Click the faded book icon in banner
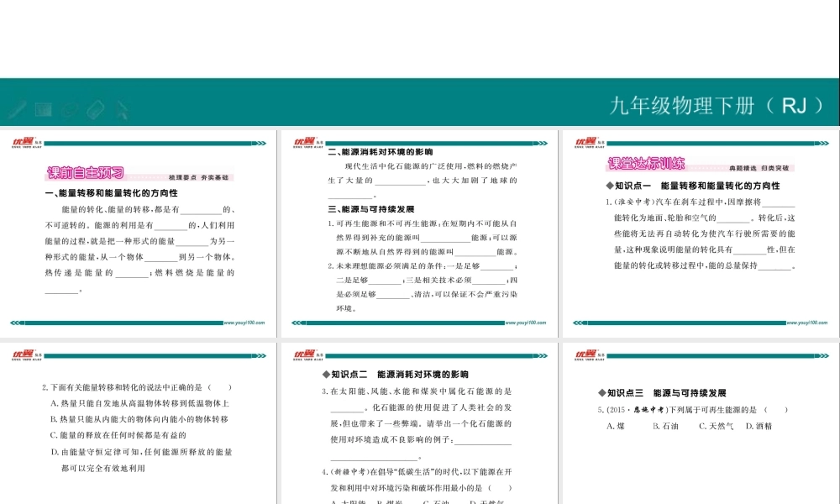The width and height of the screenshot is (840, 504). point(44,108)
